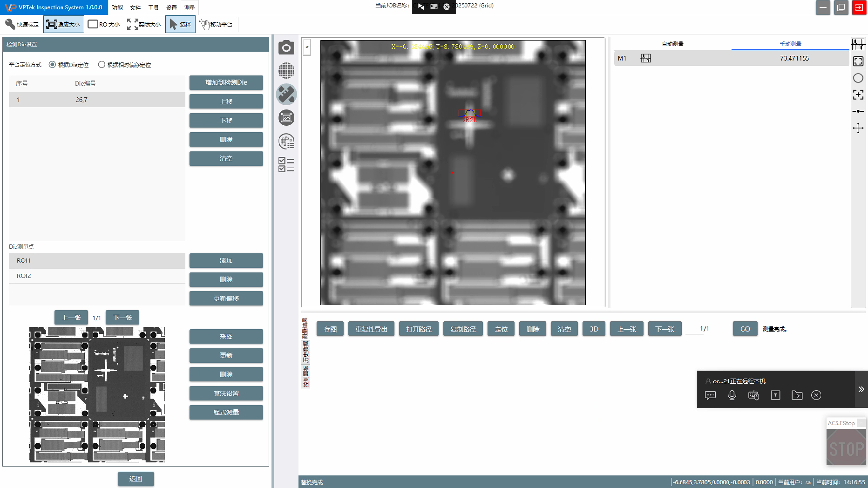Open the wafer grid map icon
Image resolution: width=868 pixels, height=488 pixels.
(x=286, y=71)
